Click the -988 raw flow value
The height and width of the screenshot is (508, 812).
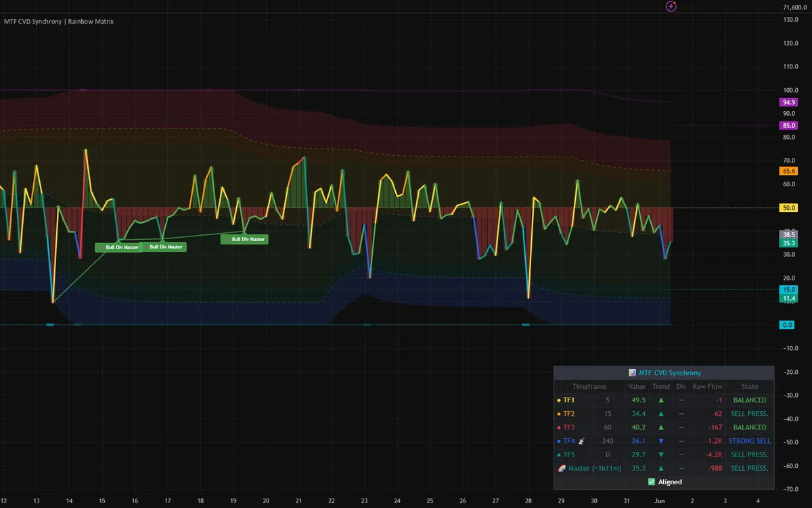tap(716, 468)
